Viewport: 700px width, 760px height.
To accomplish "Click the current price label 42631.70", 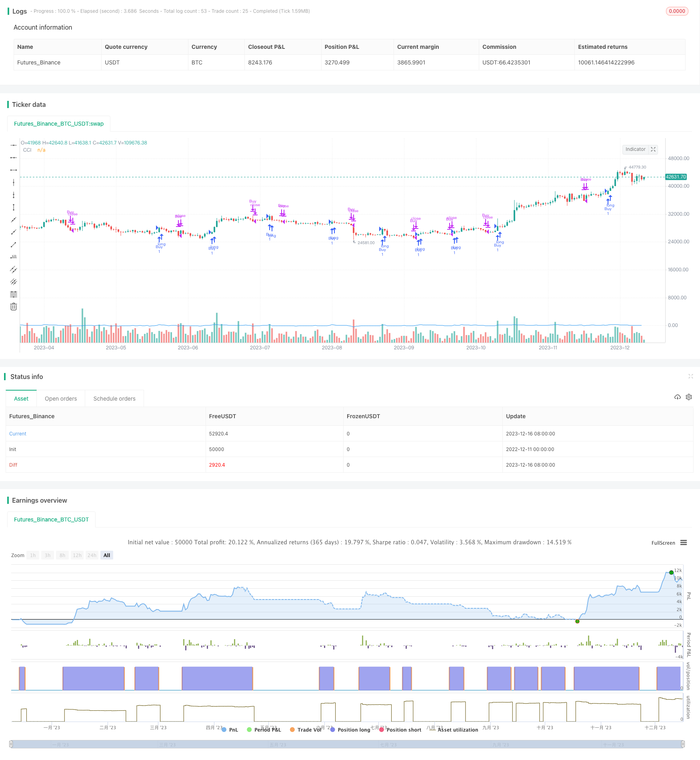I will (676, 177).
